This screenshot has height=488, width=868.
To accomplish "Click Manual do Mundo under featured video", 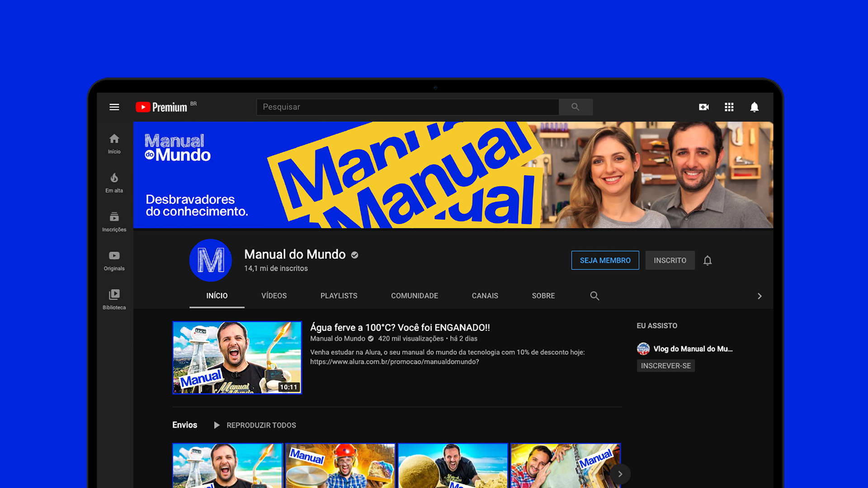I will [338, 338].
